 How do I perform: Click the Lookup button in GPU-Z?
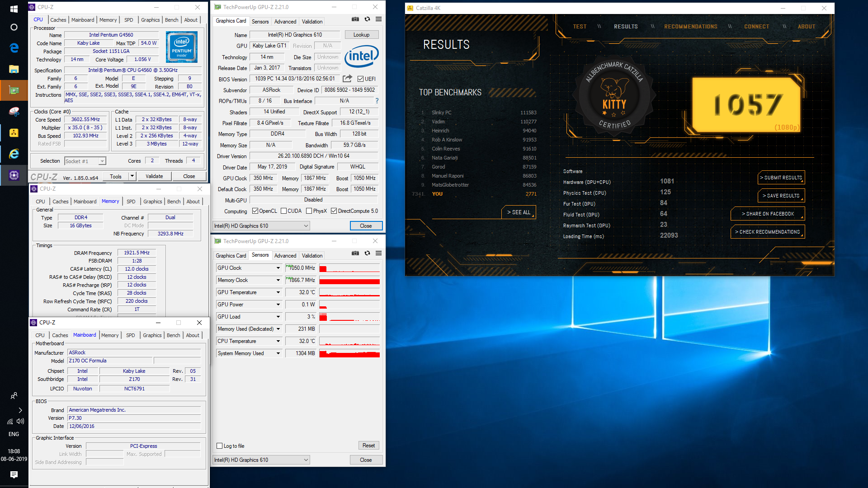361,35
